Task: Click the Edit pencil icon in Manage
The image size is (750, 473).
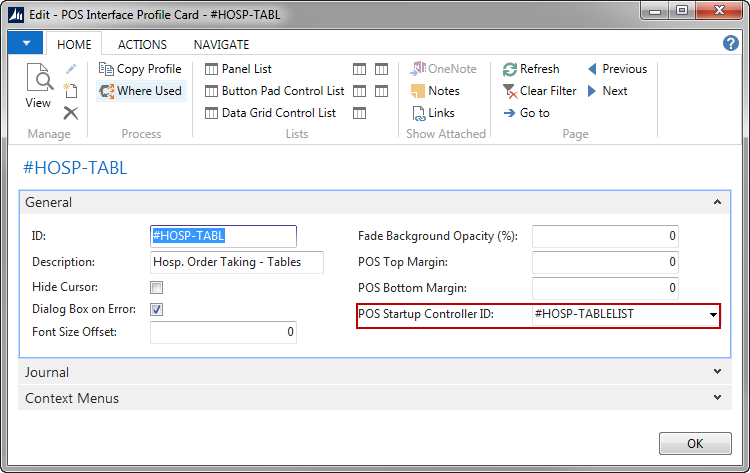Action: click(x=71, y=70)
